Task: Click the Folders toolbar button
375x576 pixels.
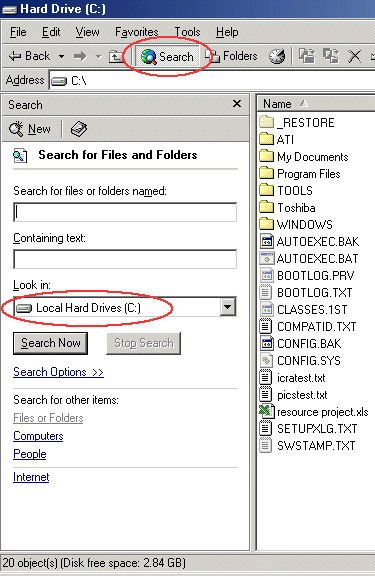Action: pos(231,56)
